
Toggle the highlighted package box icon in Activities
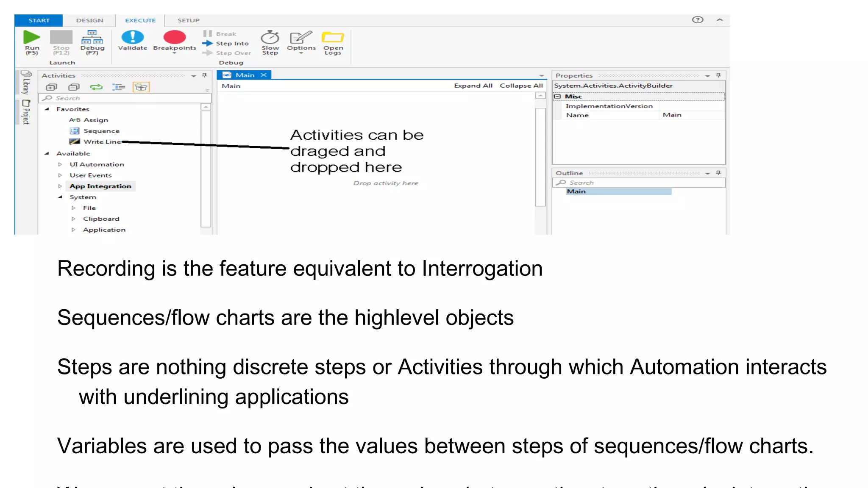click(x=141, y=87)
